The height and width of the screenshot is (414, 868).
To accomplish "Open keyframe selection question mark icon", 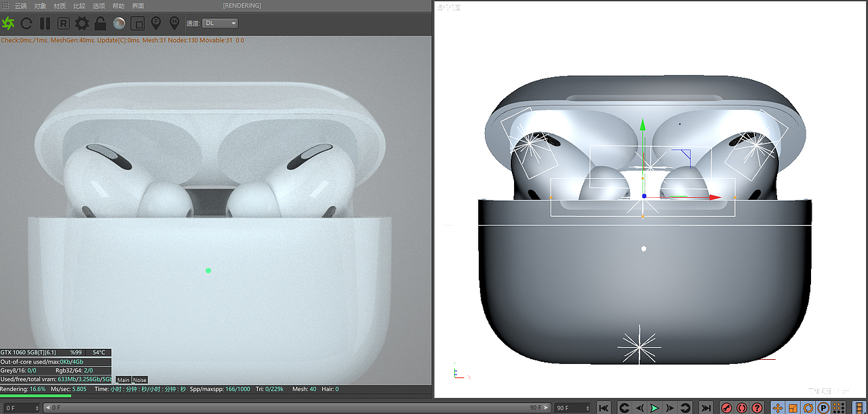I will (x=757, y=408).
